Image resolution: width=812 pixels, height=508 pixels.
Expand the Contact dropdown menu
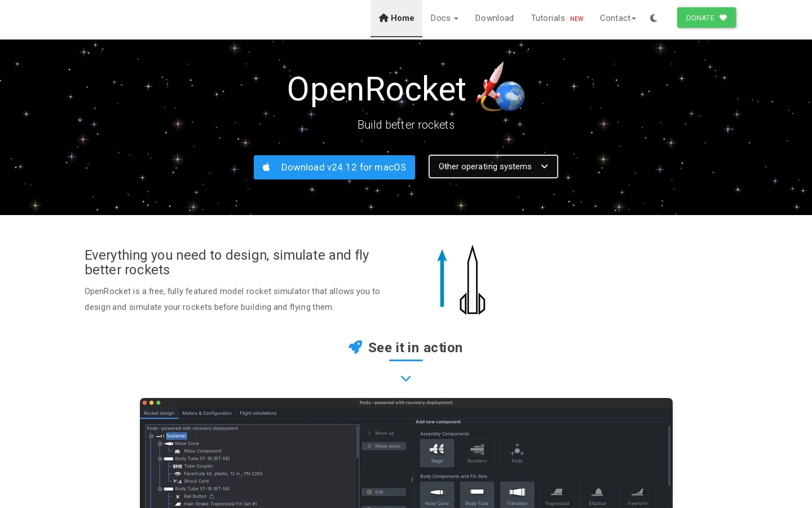tap(617, 18)
